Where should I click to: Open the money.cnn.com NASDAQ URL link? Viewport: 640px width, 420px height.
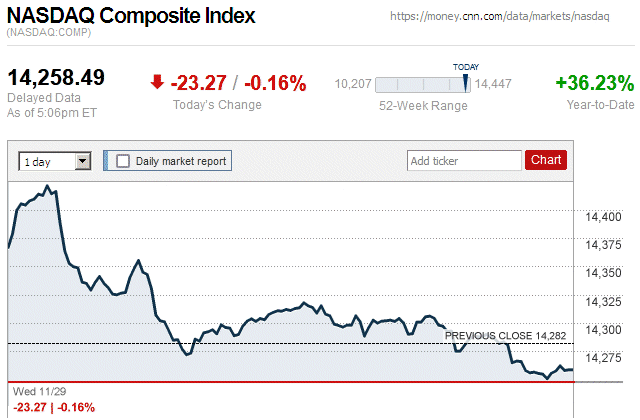(x=512, y=18)
